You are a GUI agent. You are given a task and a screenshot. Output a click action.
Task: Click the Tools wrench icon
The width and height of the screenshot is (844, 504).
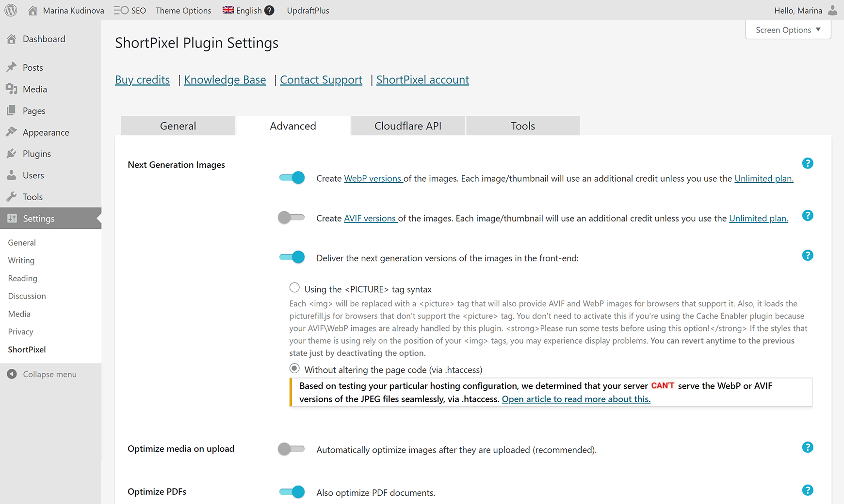click(12, 196)
